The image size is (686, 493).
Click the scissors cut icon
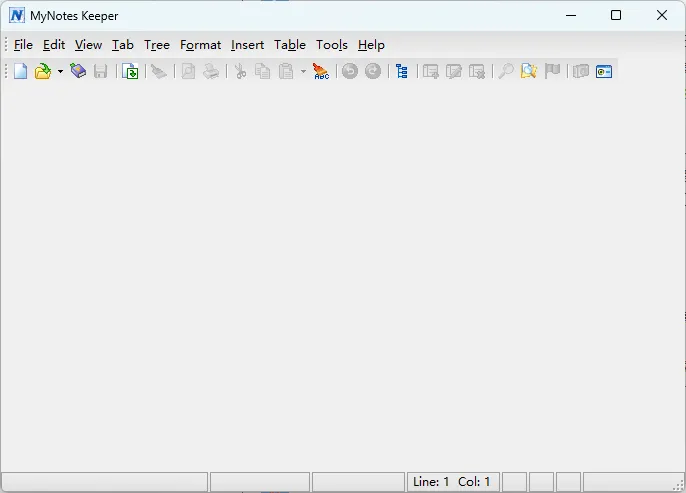coord(240,71)
